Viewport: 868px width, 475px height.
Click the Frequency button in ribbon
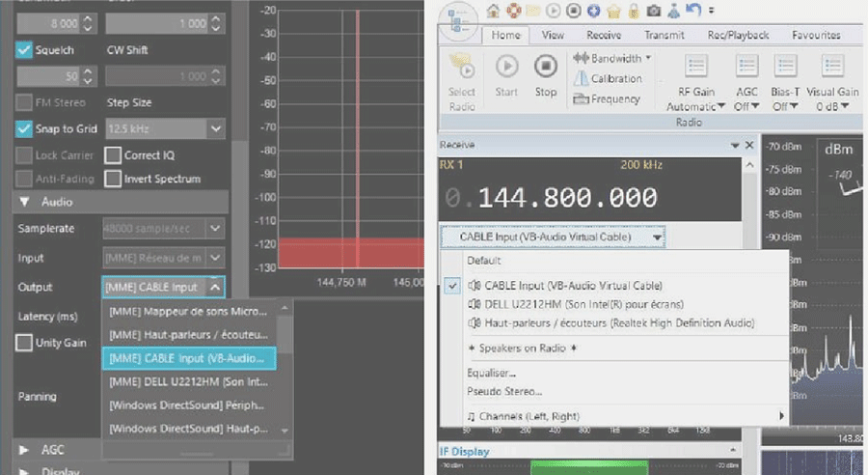pos(607,99)
